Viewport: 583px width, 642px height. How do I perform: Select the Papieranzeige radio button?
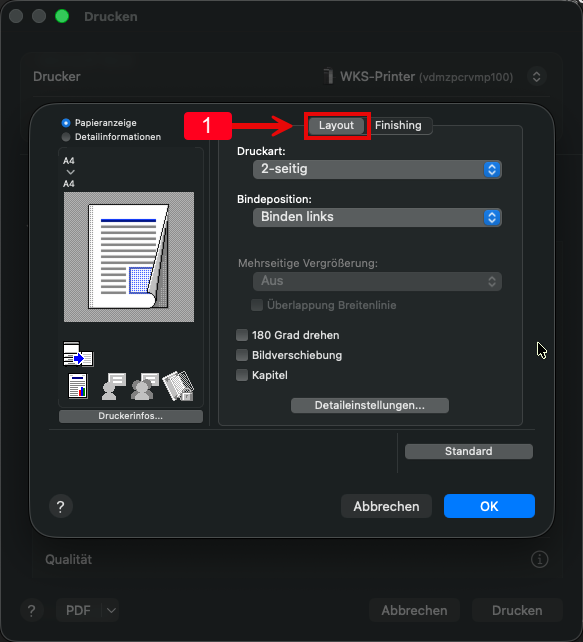coord(66,123)
